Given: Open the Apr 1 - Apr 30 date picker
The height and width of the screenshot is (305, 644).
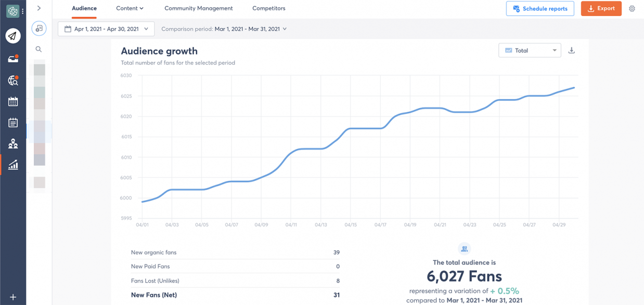Looking at the screenshot, I should 106,29.
